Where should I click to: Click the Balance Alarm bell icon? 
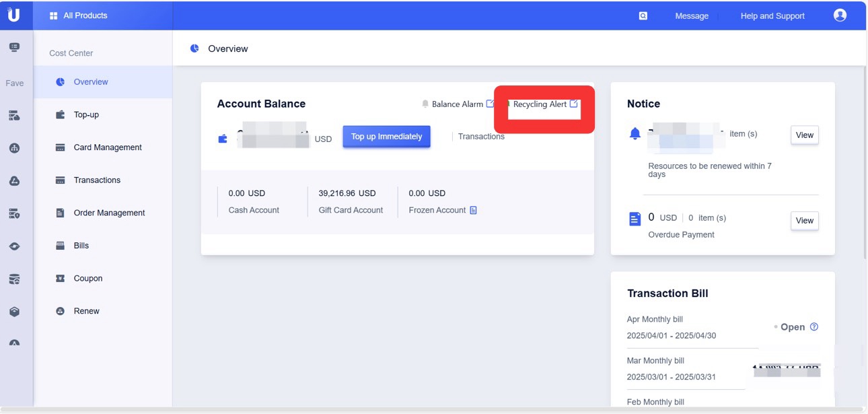[x=425, y=104]
